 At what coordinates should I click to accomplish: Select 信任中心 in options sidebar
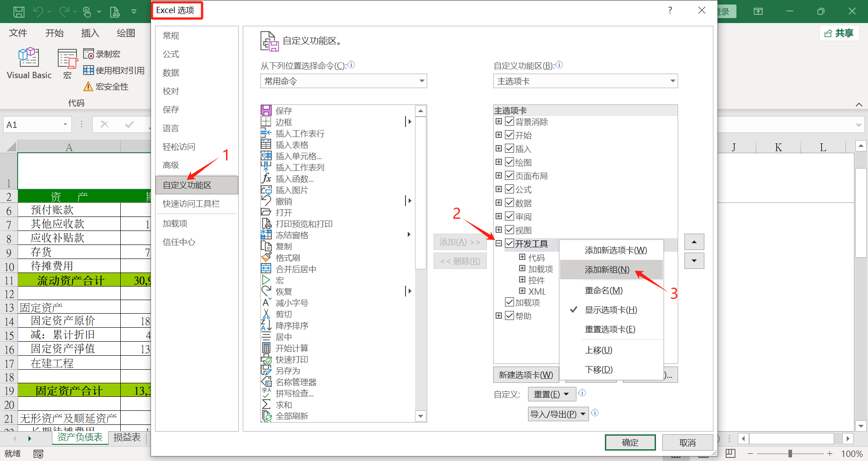click(197, 242)
